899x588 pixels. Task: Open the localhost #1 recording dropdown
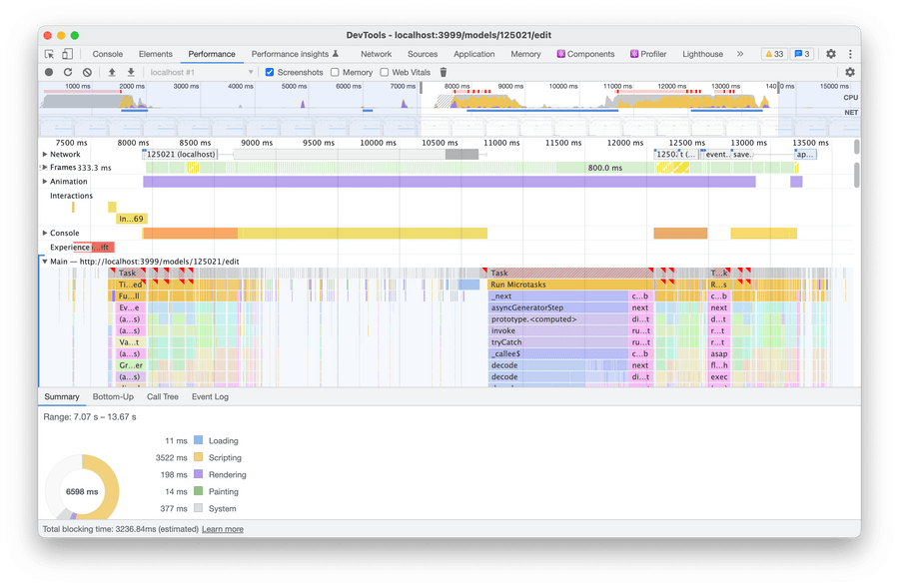[x=201, y=72]
